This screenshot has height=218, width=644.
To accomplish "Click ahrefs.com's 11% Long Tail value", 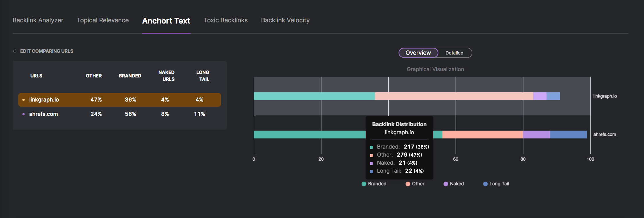I will pyautogui.click(x=199, y=114).
